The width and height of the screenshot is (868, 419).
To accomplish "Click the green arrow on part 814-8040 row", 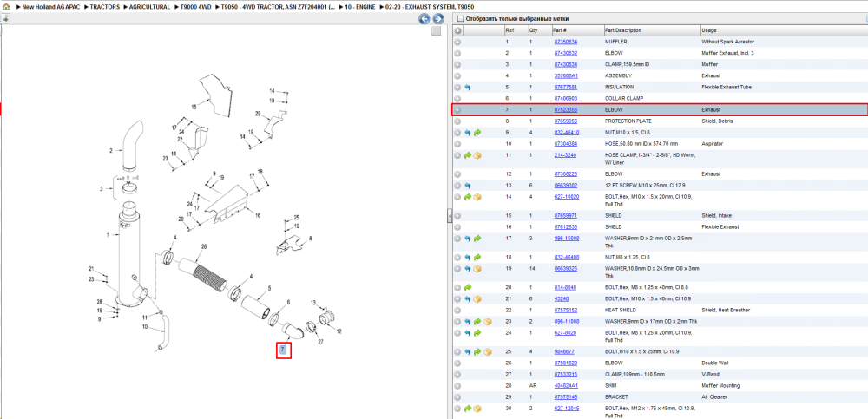I will pos(468,287).
